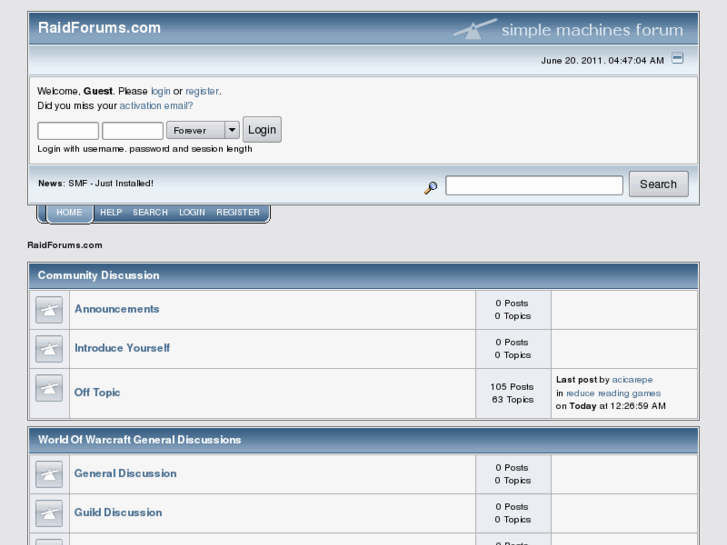The height and width of the screenshot is (545, 727).
Task: Click the News: SMF - Just Installed! text
Action: [96, 183]
